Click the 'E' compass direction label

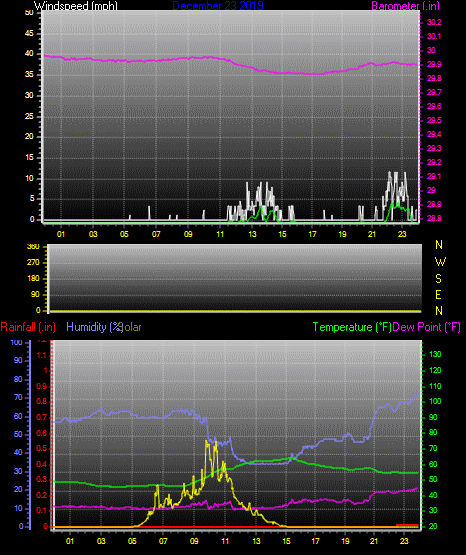(x=438, y=295)
